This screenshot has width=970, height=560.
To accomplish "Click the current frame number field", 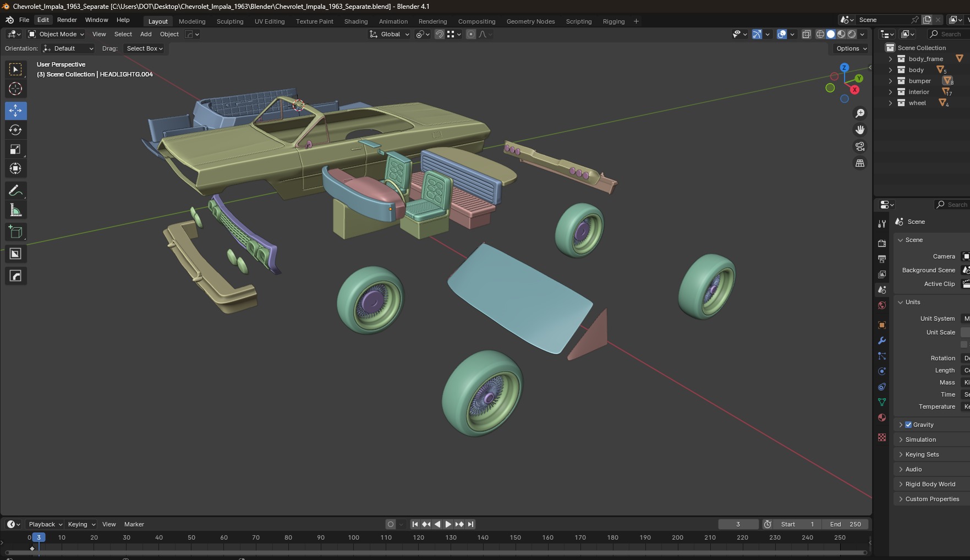I will point(738,524).
